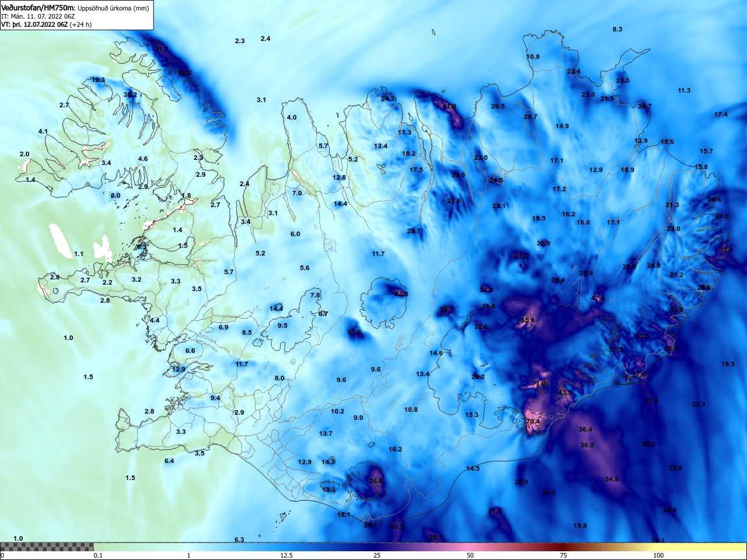Click the 13.4 precipitation value
The image size is (747, 560).
423,374
